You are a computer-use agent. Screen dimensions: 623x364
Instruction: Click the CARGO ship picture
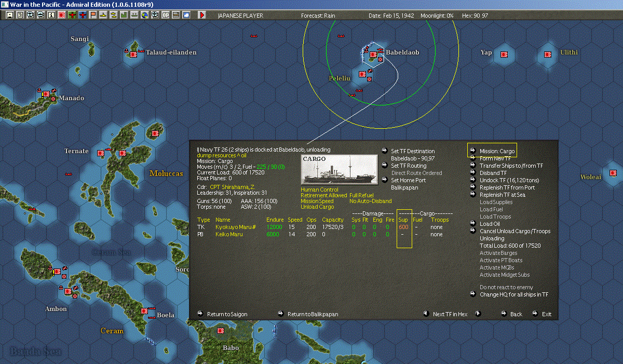coord(339,169)
